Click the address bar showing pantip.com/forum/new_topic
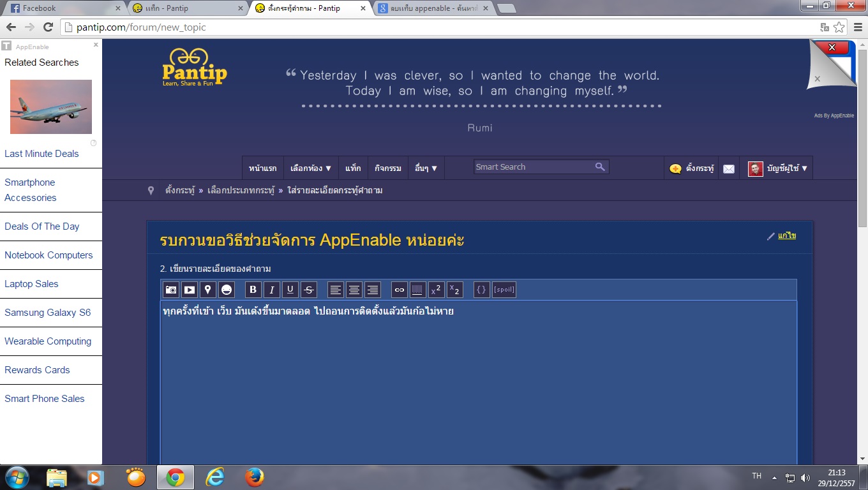Screen dimensions: 868x490 click(x=440, y=27)
